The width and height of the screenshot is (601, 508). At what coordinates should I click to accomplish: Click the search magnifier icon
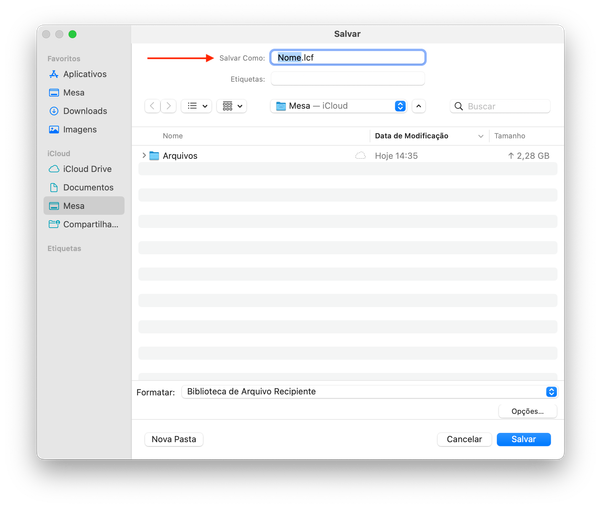click(458, 106)
